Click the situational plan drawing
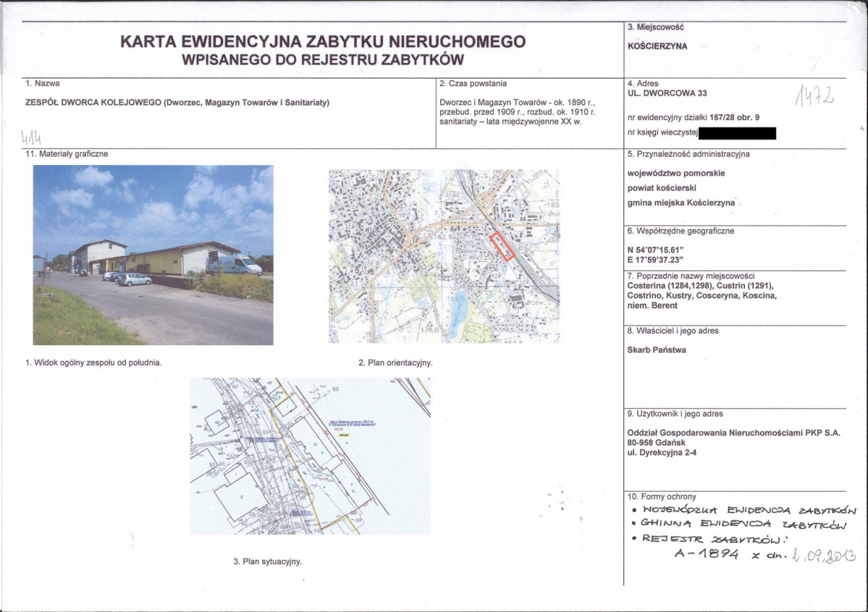This screenshot has height=612, width=868. click(x=310, y=456)
